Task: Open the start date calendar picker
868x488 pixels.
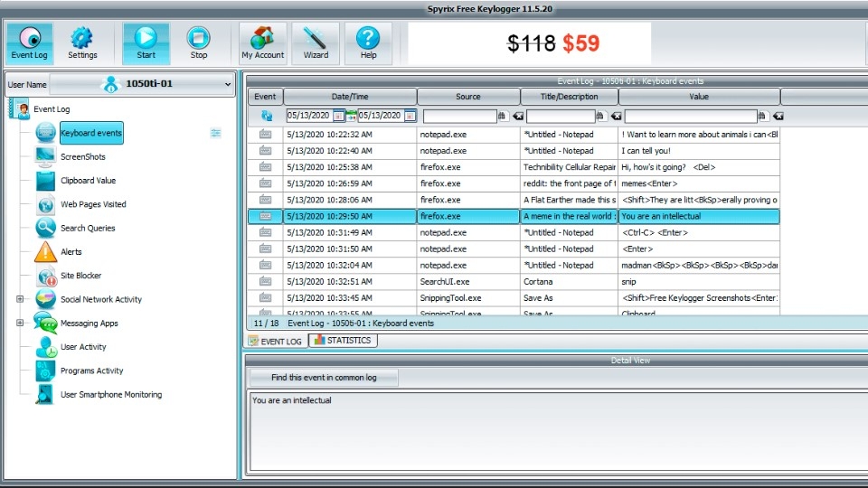Action: (338, 116)
